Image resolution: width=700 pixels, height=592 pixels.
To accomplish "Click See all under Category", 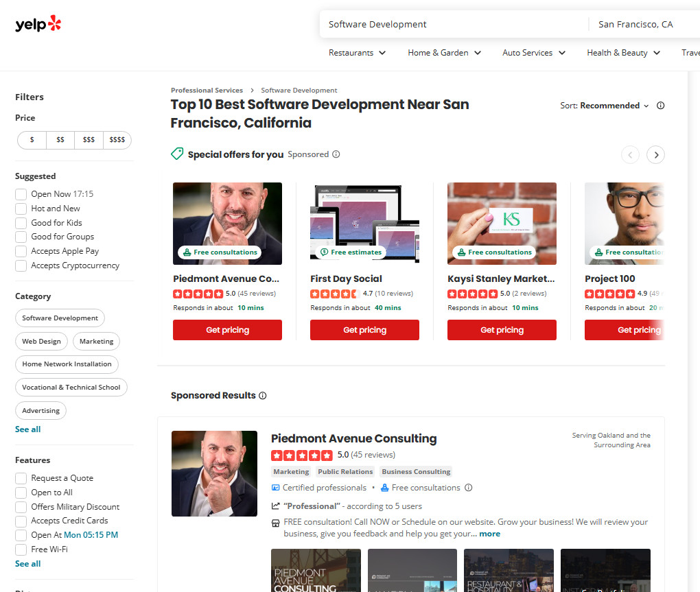I will 27,429.
